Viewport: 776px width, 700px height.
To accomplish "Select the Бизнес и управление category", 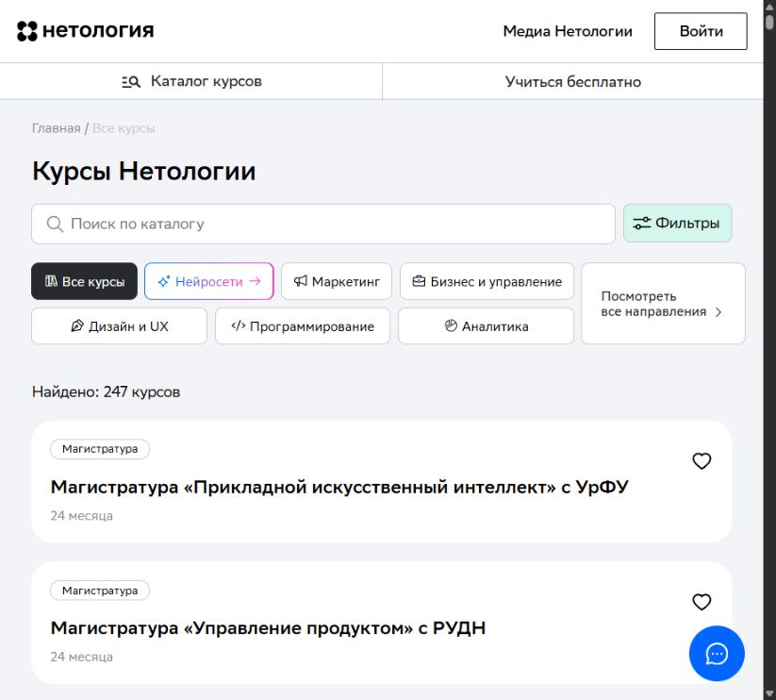I will 487,281.
